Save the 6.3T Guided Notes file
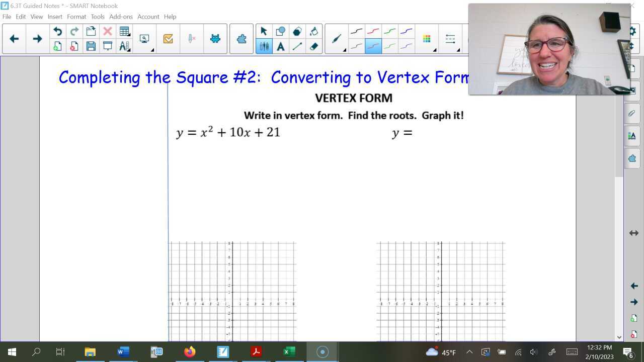Viewport: 644px width, 362px height. point(91,46)
